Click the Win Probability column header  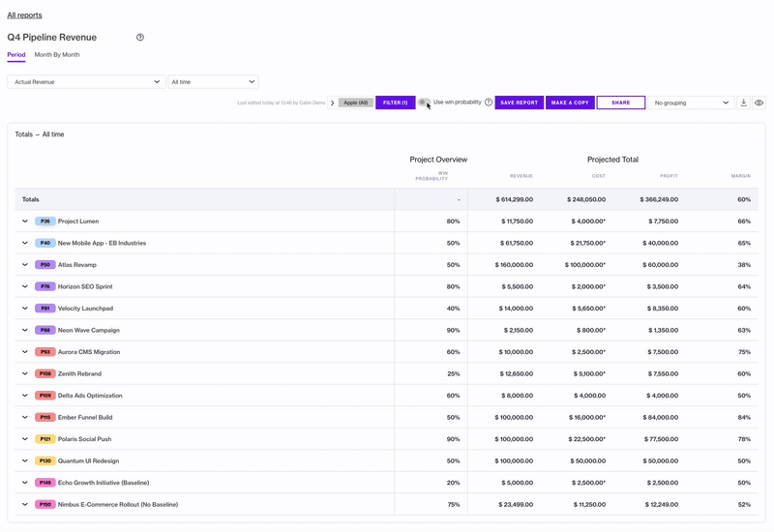coord(432,176)
